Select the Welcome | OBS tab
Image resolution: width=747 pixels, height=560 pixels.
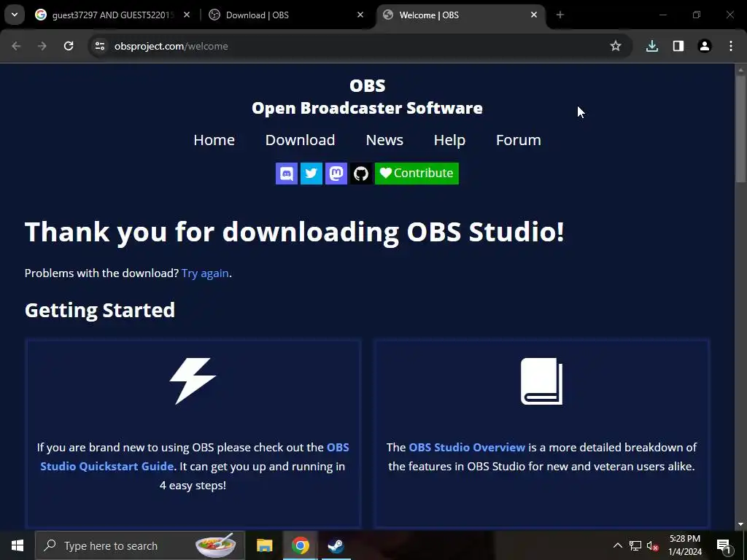click(460, 15)
